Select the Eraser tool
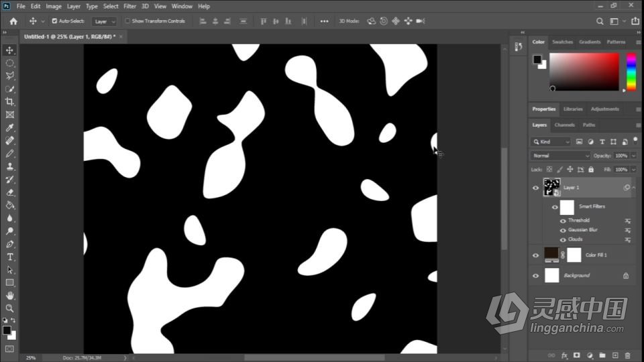This screenshot has width=644, height=362. click(9, 192)
